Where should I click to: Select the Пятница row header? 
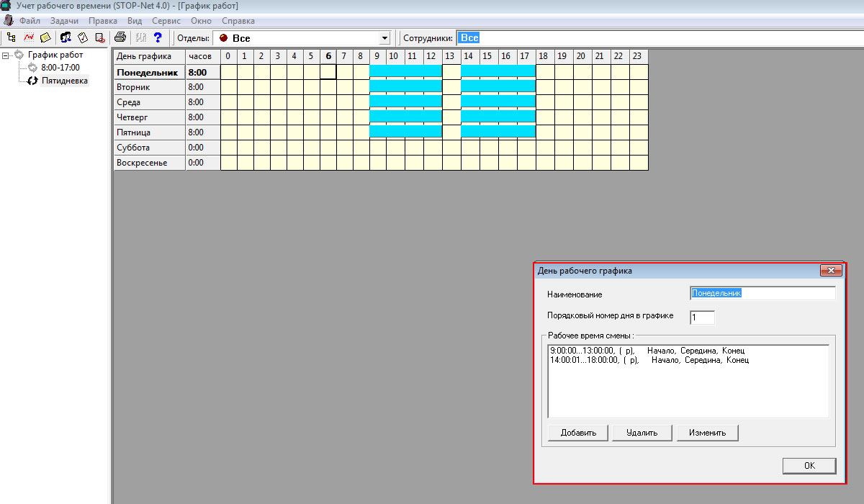pos(149,132)
